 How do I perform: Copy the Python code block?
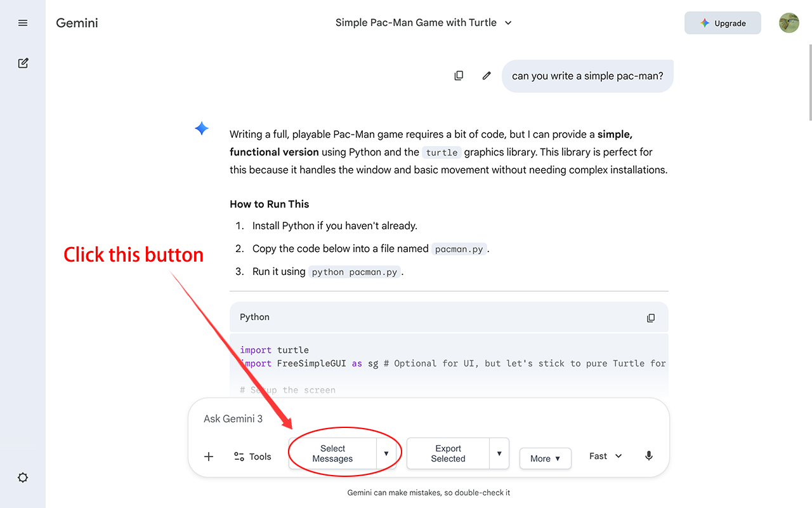(x=651, y=317)
